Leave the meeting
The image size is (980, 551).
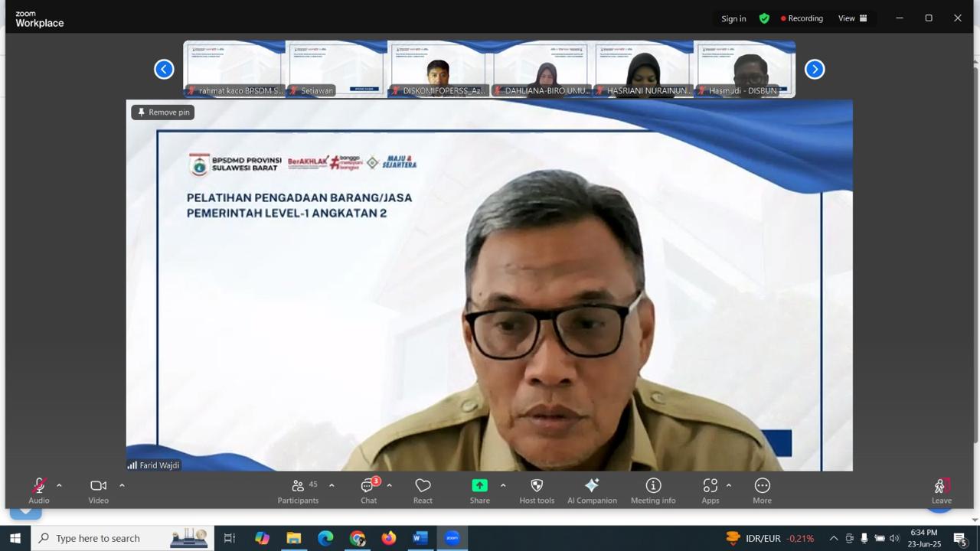click(941, 491)
